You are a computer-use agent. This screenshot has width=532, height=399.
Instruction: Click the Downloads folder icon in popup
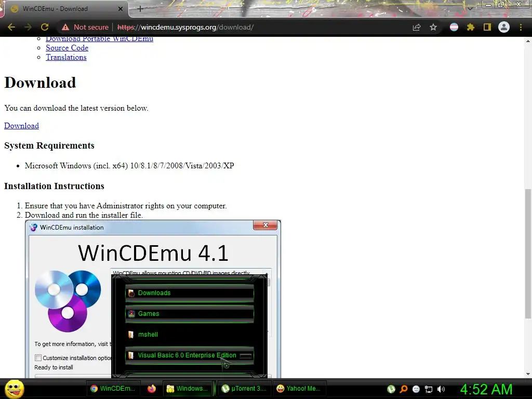pyautogui.click(x=131, y=293)
